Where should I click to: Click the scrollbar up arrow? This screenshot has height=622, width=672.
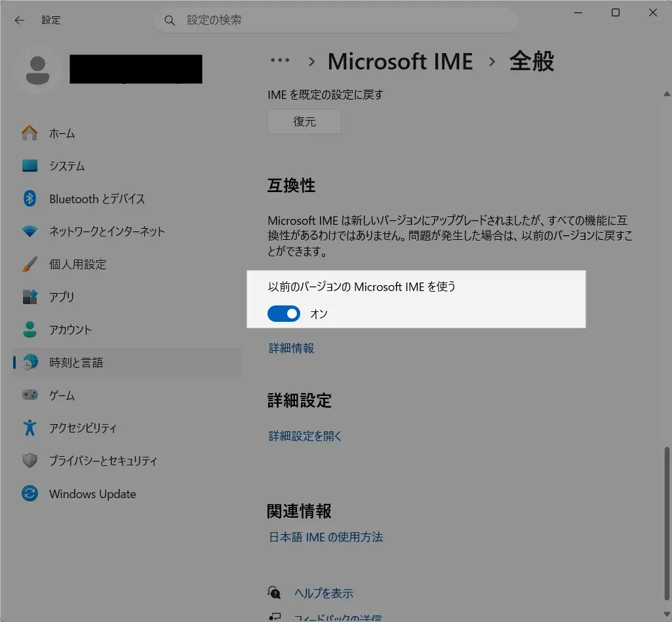667,94
